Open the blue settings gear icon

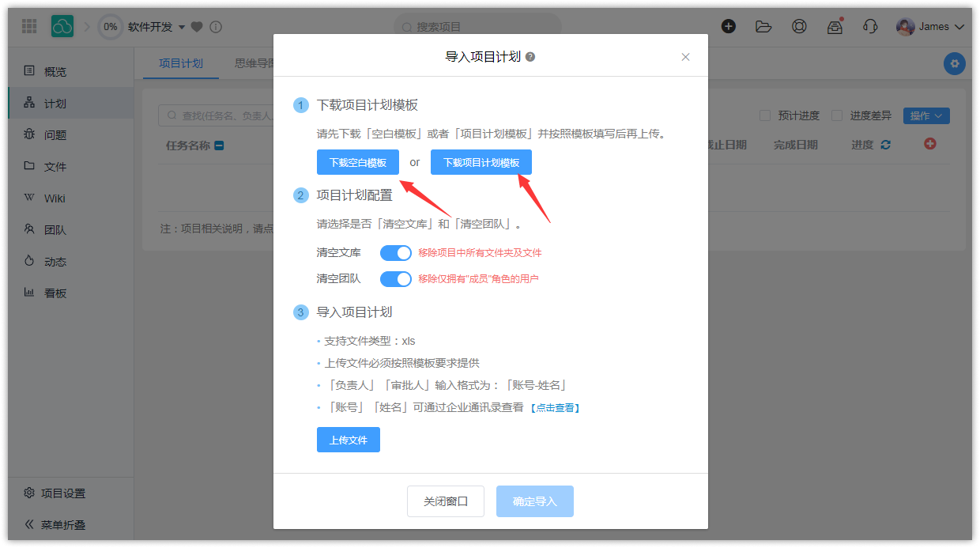click(x=955, y=64)
